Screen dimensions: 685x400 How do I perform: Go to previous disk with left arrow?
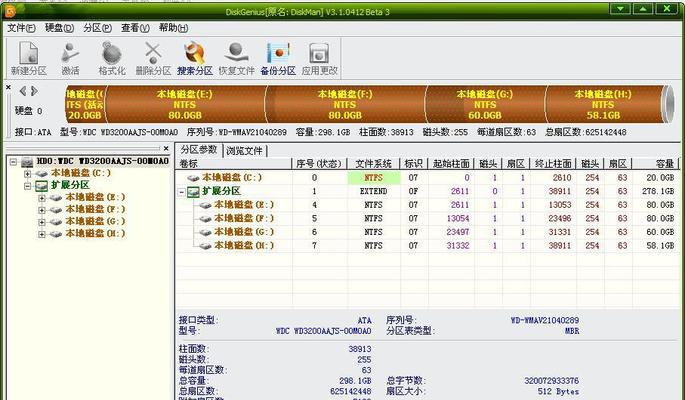(x=23, y=91)
